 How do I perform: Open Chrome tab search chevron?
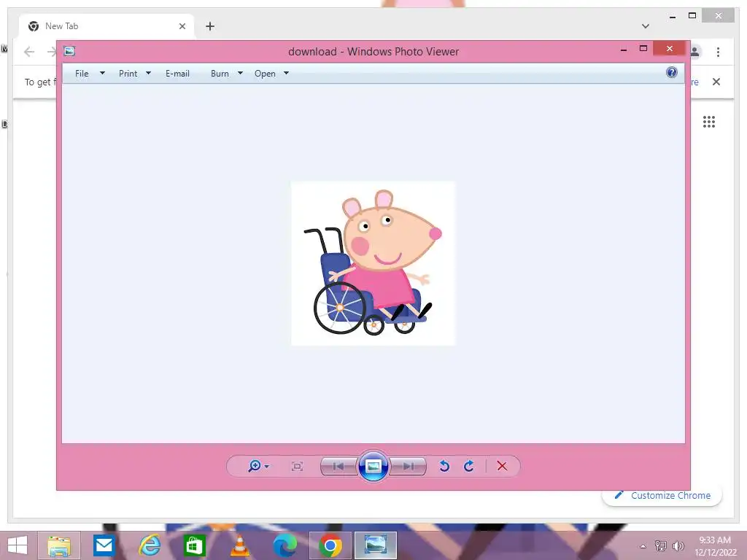(x=646, y=26)
